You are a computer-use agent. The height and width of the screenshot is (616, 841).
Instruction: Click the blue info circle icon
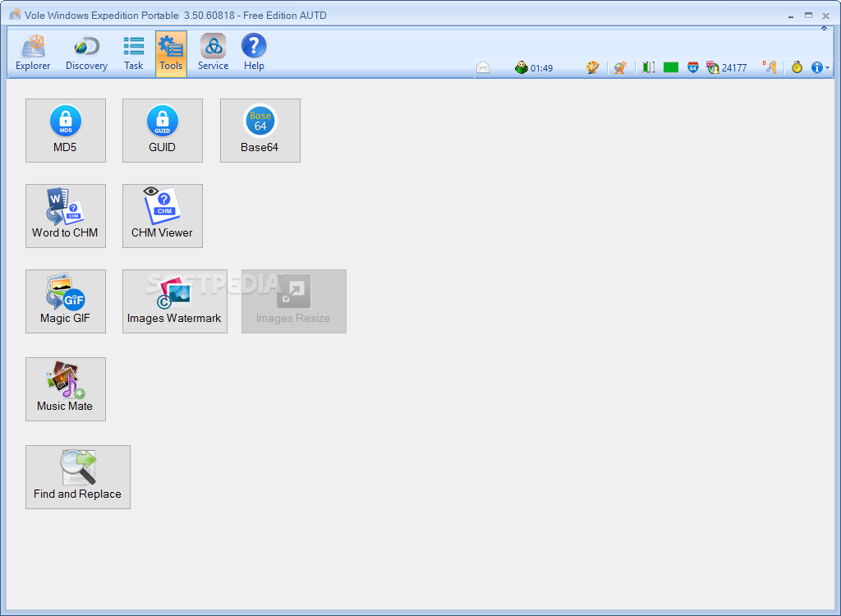817,67
